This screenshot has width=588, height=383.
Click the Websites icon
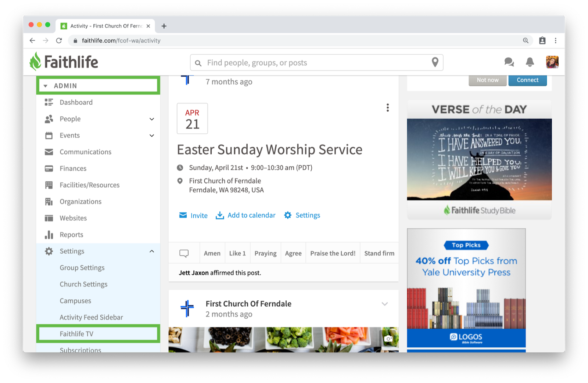coord(49,218)
